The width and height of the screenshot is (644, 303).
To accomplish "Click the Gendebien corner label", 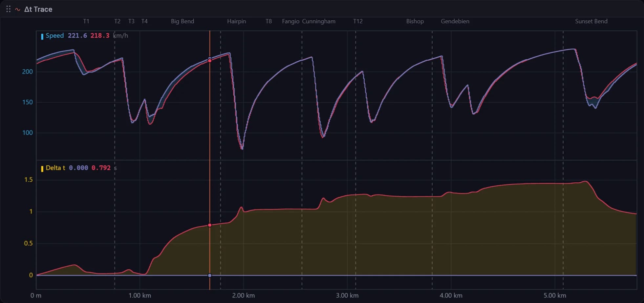I will [x=455, y=21].
